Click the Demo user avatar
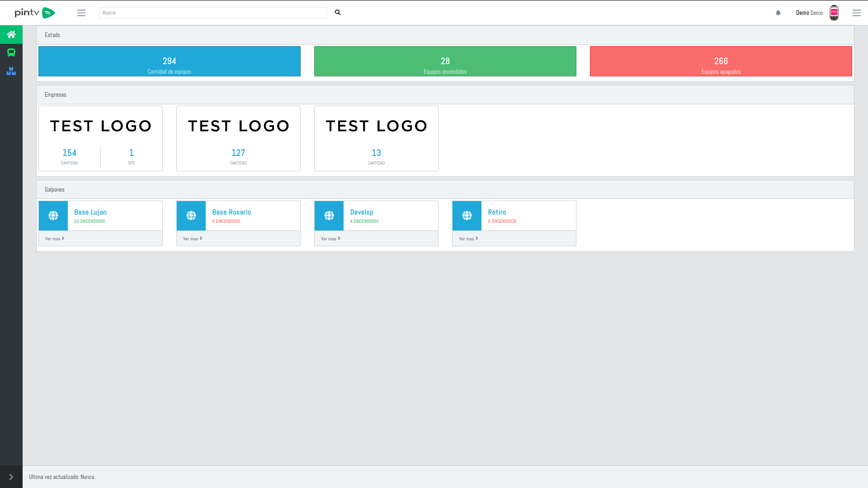 [834, 13]
